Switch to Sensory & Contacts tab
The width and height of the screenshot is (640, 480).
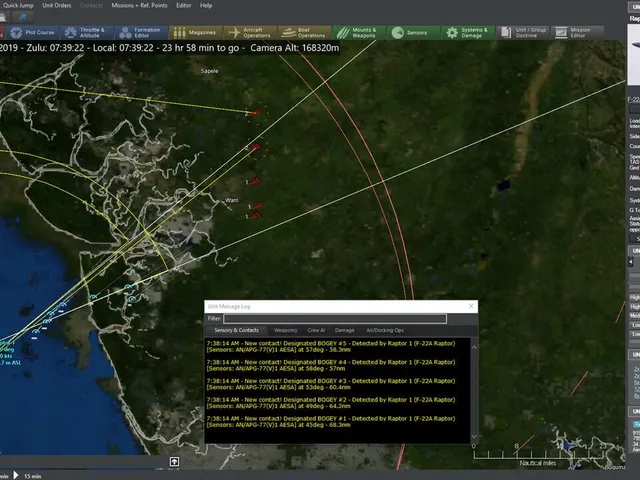pyautogui.click(x=237, y=330)
